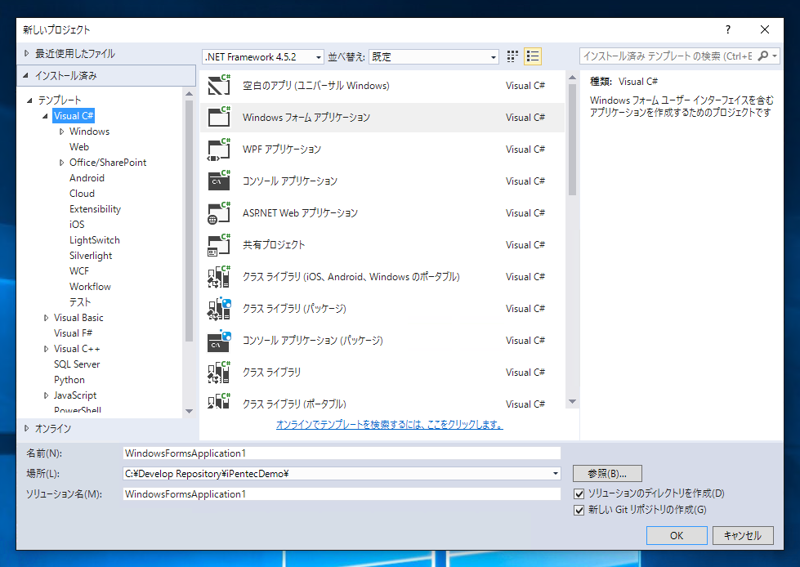800x567 pixels.
Task: Select the Silverlight category
Action: 91,256
